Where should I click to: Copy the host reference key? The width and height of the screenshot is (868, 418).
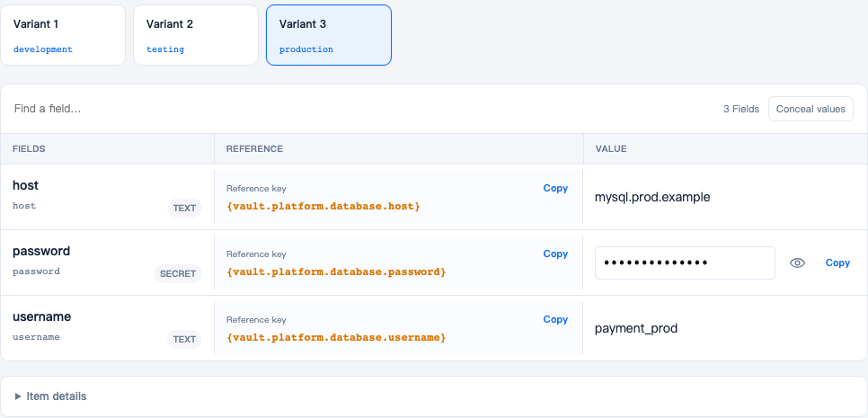555,188
